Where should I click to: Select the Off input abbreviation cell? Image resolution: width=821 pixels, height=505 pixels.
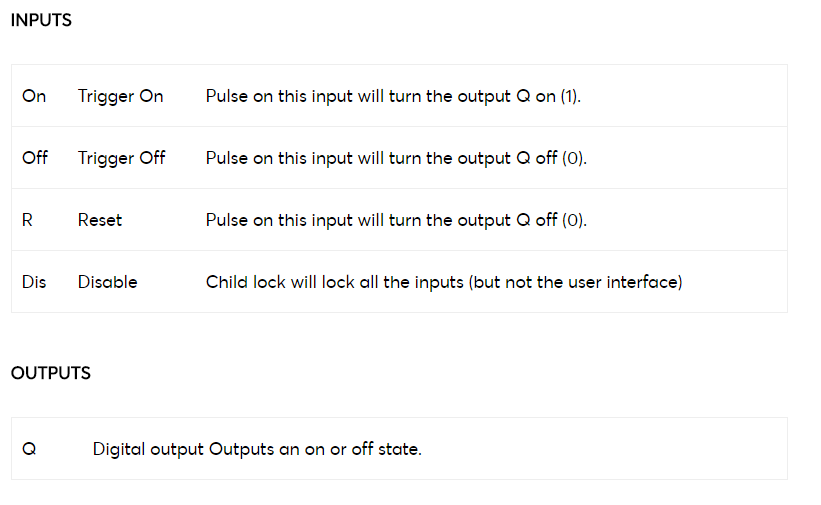point(35,158)
